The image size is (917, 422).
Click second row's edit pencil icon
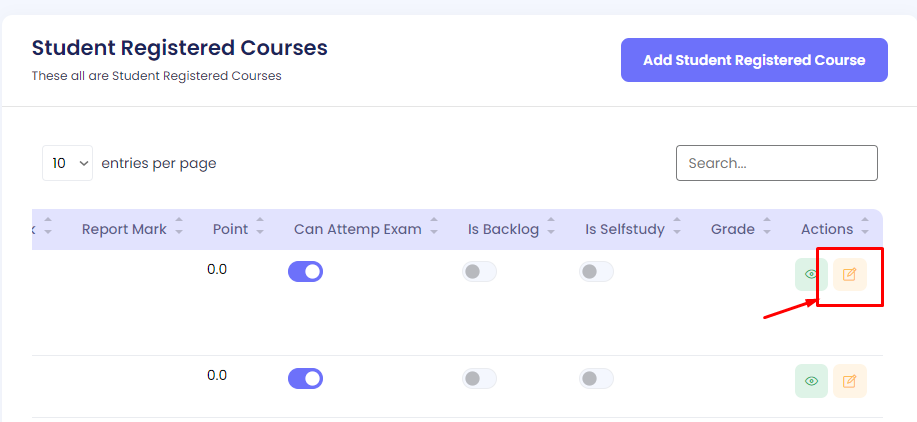tap(849, 381)
